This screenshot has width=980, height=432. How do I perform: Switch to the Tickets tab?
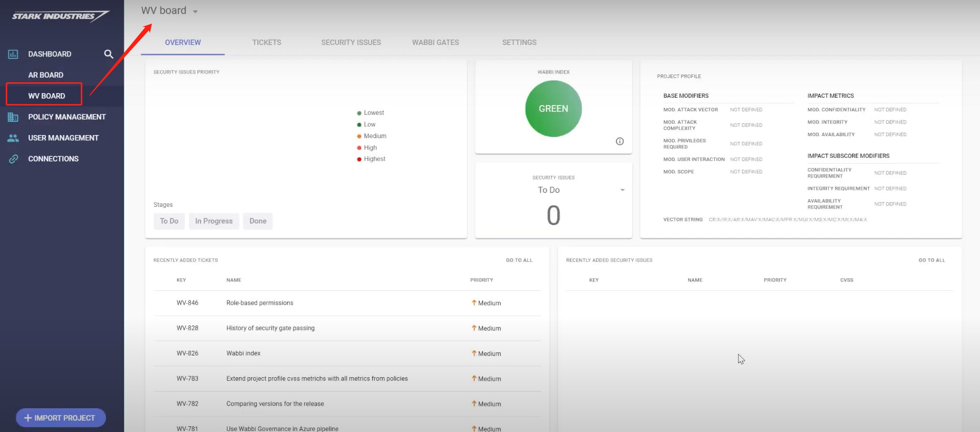point(267,42)
